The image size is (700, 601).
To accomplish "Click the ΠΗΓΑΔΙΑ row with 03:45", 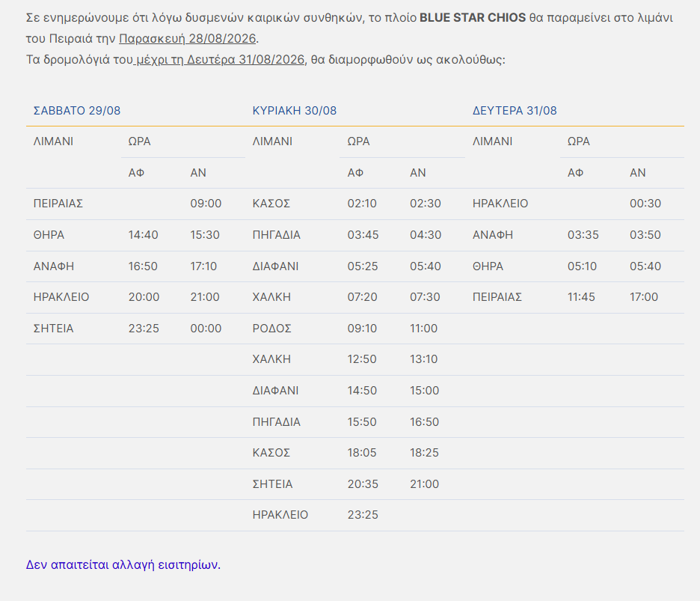I will point(277,235).
